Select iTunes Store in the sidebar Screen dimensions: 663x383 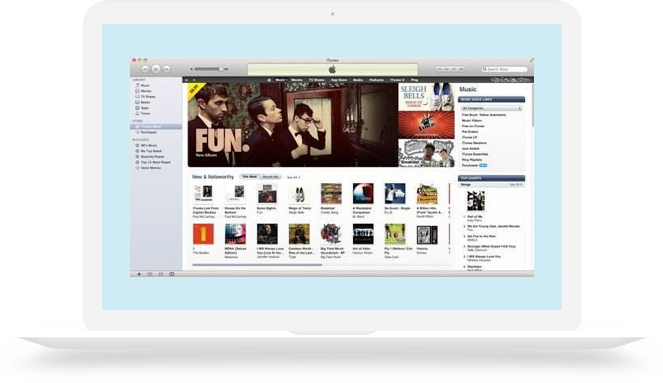pos(156,126)
